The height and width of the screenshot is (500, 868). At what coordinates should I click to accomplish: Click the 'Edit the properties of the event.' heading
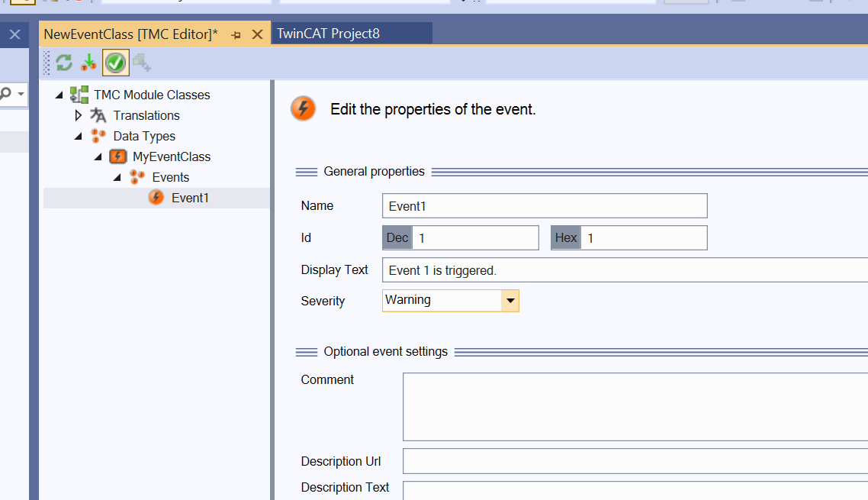(433, 109)
